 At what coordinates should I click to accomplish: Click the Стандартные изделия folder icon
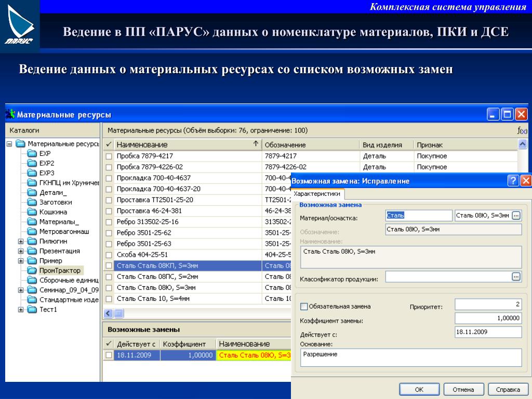[x=32, y=300]
